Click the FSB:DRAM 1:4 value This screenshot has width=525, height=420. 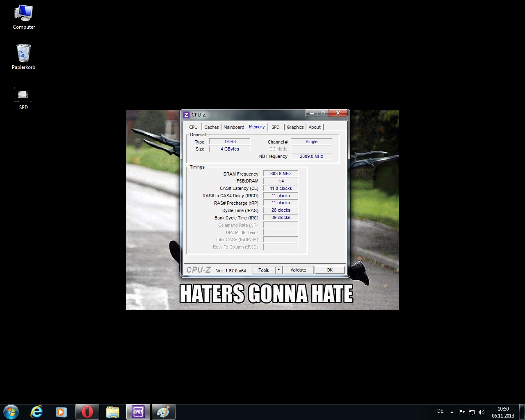tap(281, 181)
